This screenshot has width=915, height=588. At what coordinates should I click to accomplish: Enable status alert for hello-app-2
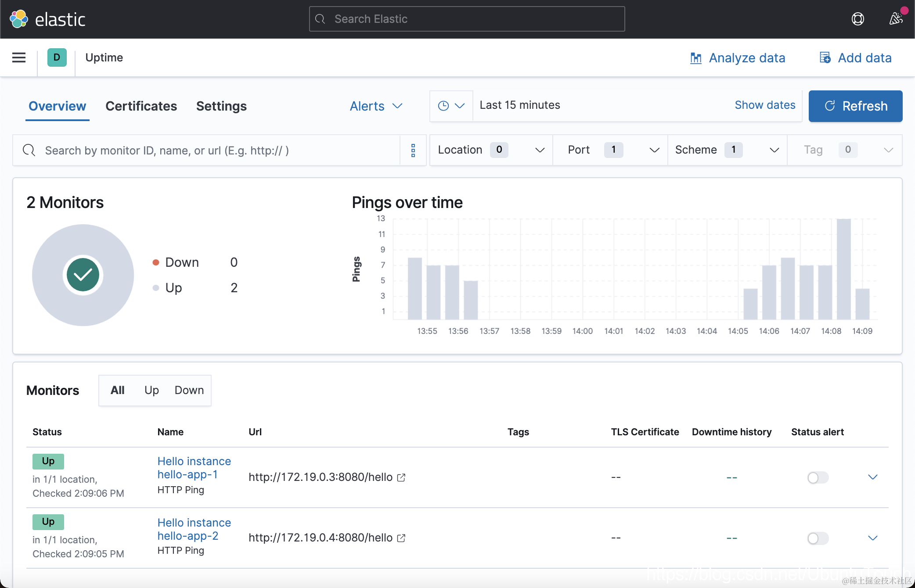(818, 538)
